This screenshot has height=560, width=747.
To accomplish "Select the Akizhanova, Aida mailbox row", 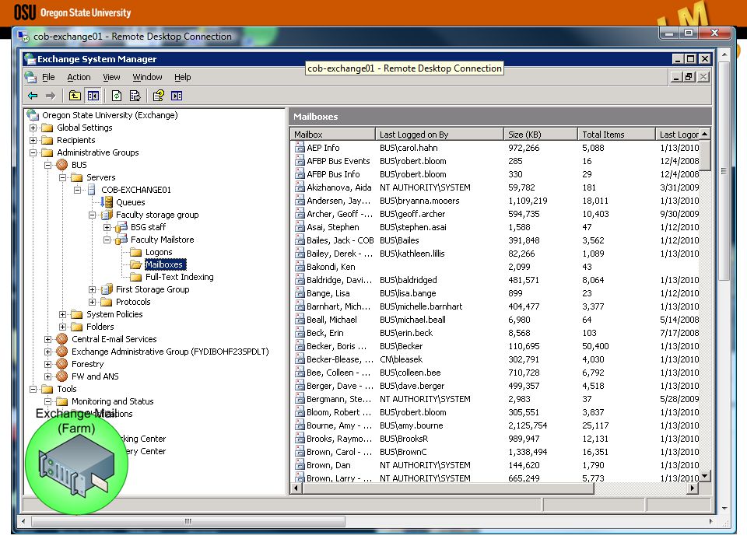I will click(x=496, y=187).
